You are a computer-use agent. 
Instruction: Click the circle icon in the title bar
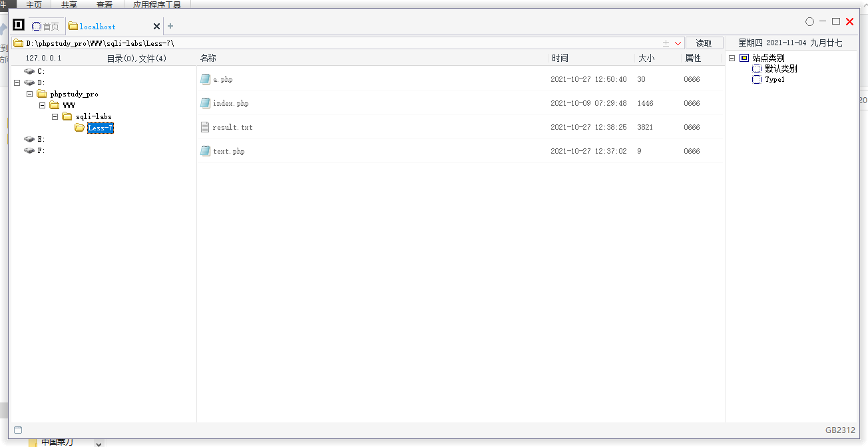click(810, 22)
